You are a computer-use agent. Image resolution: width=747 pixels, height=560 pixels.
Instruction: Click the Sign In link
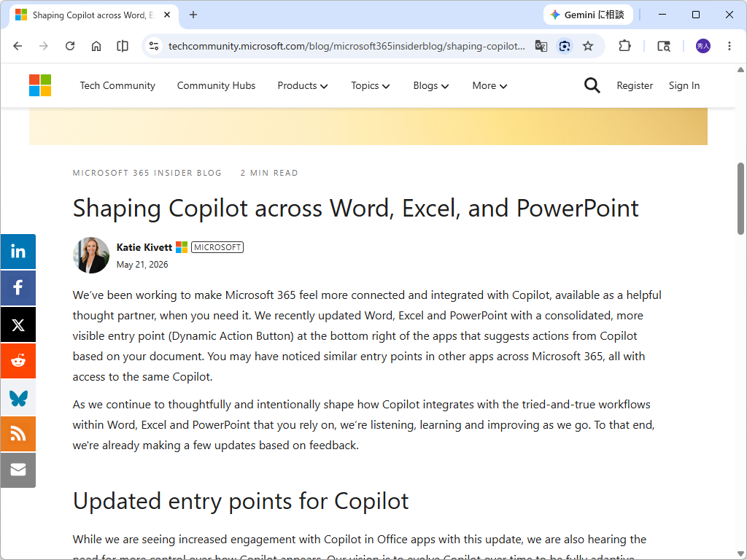click(x=684, y=86)
